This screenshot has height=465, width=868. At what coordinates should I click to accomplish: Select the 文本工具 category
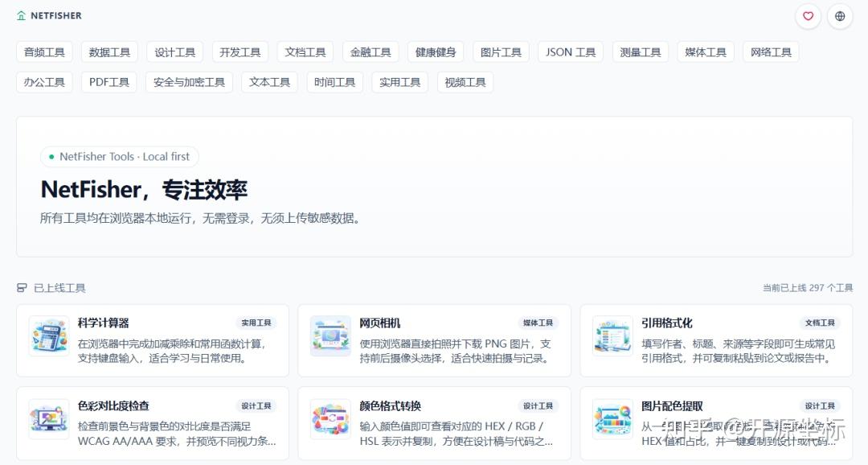[x=269, y=82]
